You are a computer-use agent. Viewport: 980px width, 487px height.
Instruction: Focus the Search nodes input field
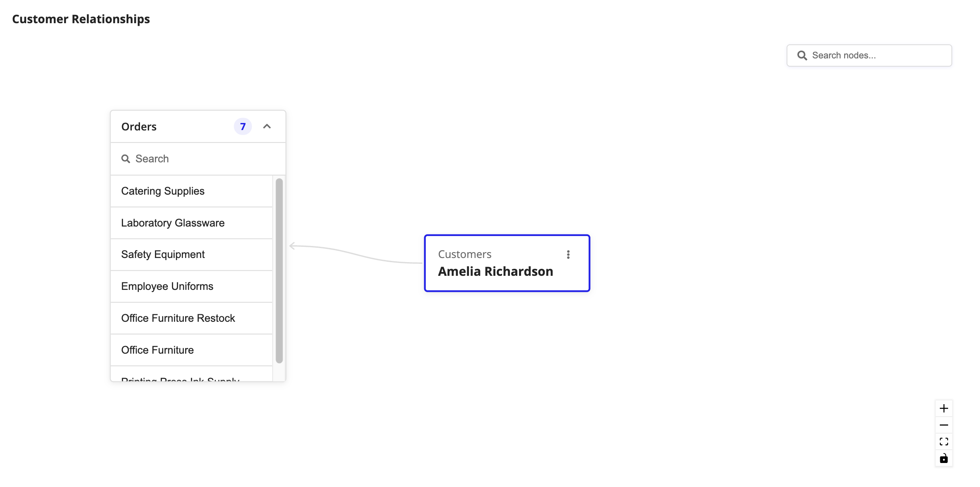click(869, 55)
